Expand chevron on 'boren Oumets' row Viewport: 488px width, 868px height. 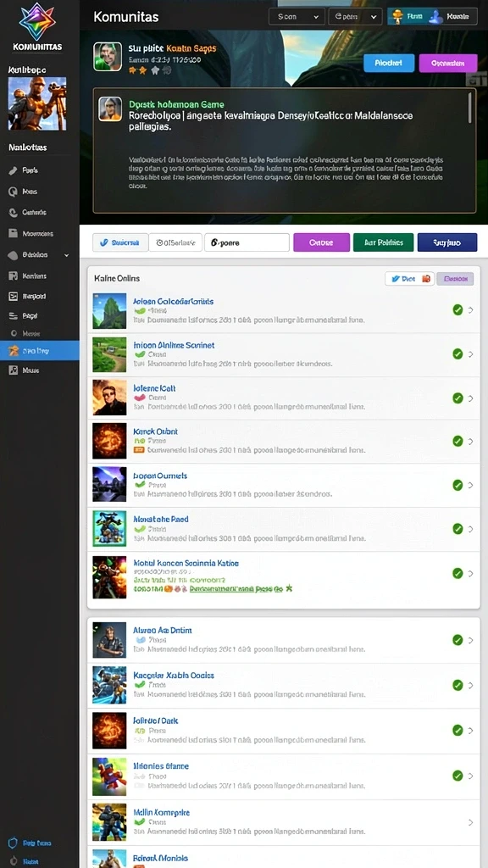pos(471,485)
